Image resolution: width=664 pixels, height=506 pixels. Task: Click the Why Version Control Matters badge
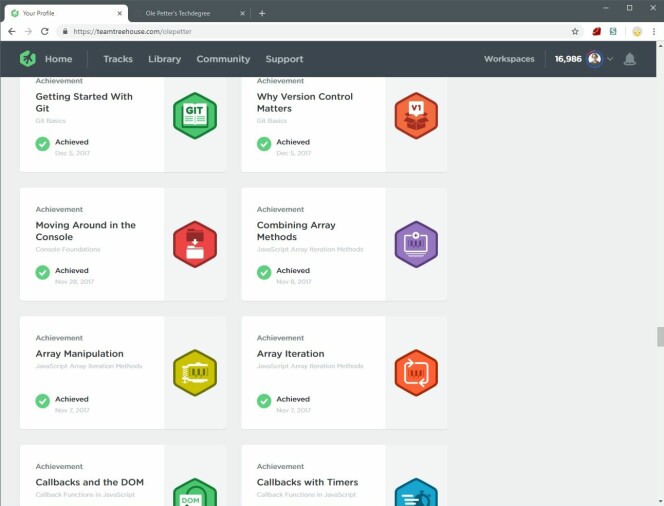click(x=416, y=116)
